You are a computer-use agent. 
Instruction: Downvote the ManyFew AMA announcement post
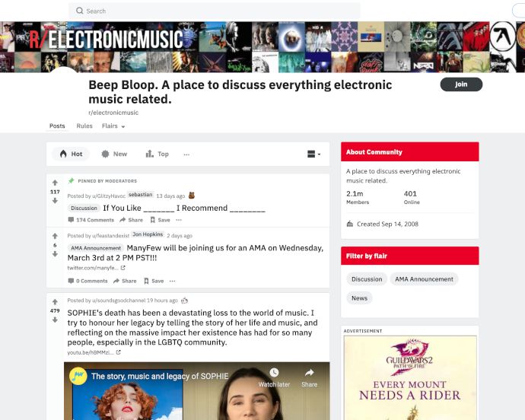[x=55, y=254]
